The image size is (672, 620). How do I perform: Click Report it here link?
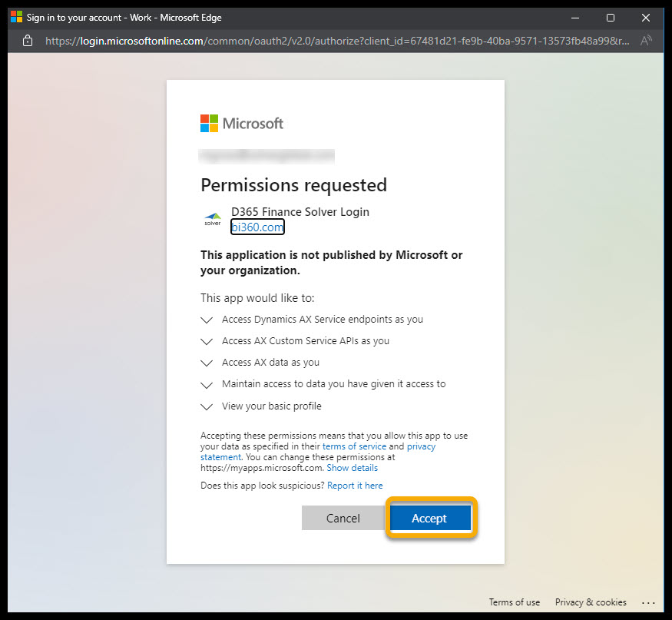pyautogui.click(x=355, y=486)
